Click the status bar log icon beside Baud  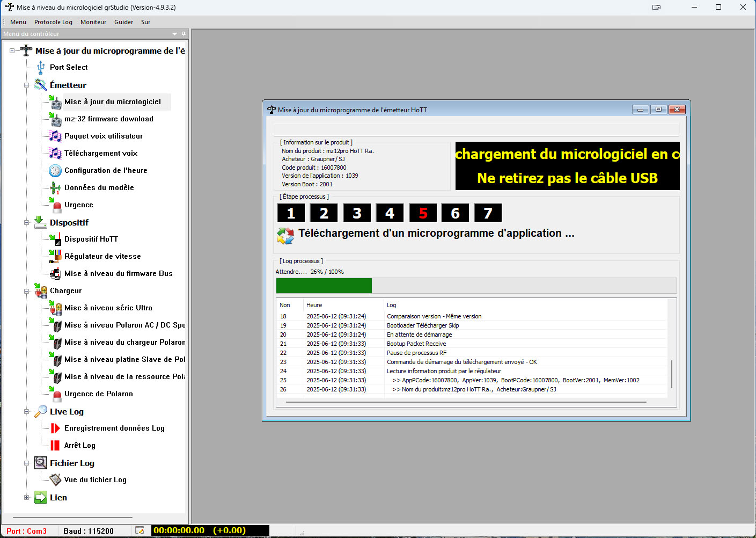point(140,530)
